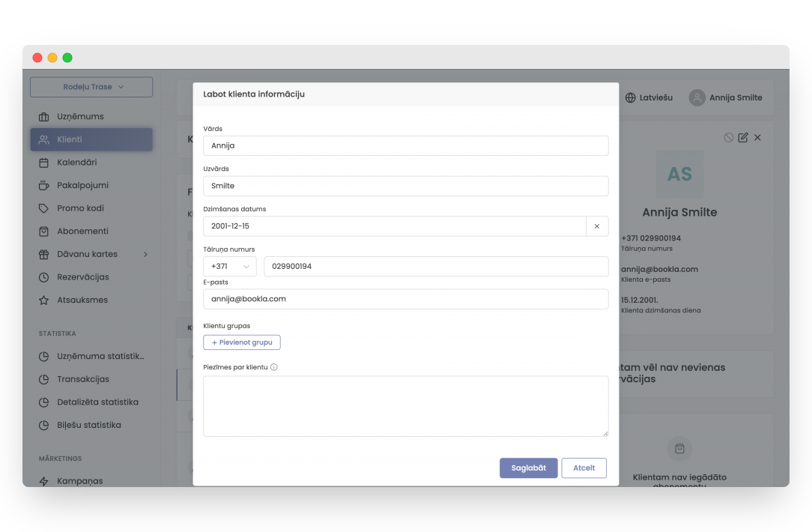Screen dimensions: 812x532
Task: Close the client details panel
Action: [757, 138]
